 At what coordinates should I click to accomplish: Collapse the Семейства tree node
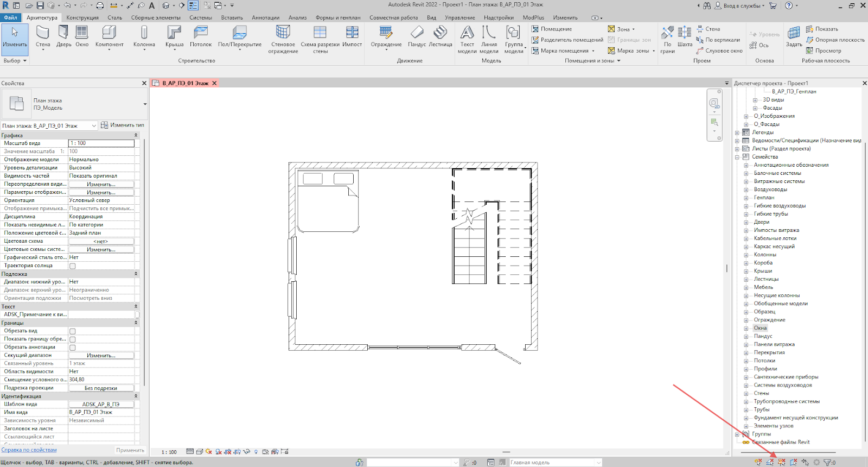coord(737,157)
